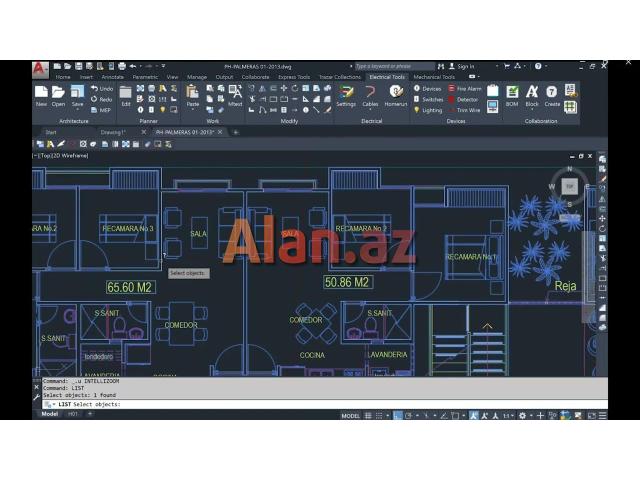Click in the keyword search field
Image resolution: width=640 pixels, height=480 pixels.
click(394, 66)
